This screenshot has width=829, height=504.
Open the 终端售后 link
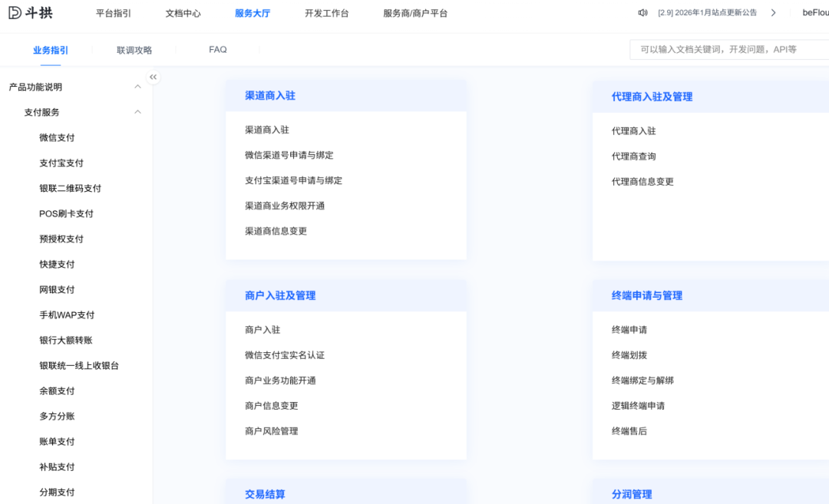(629, 432)
